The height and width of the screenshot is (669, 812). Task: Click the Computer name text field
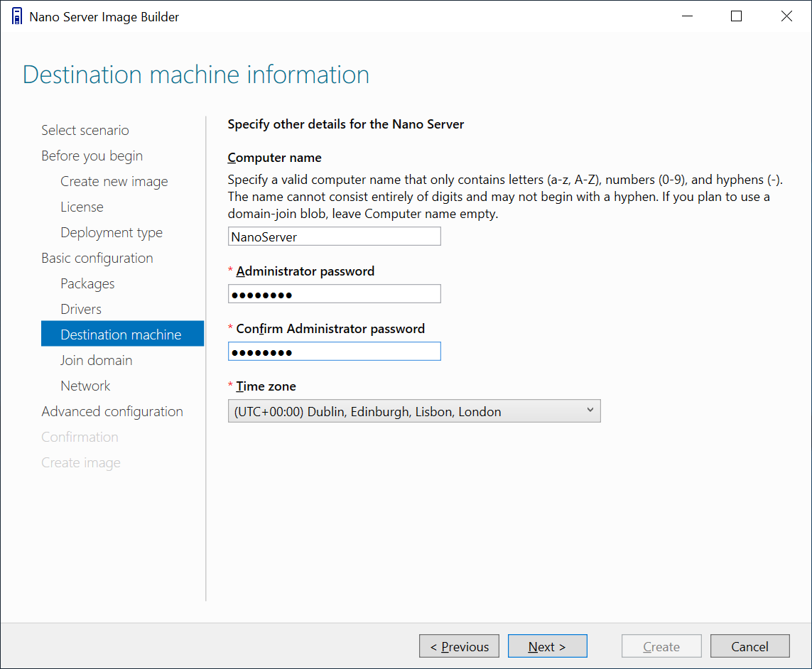point(334,236)
